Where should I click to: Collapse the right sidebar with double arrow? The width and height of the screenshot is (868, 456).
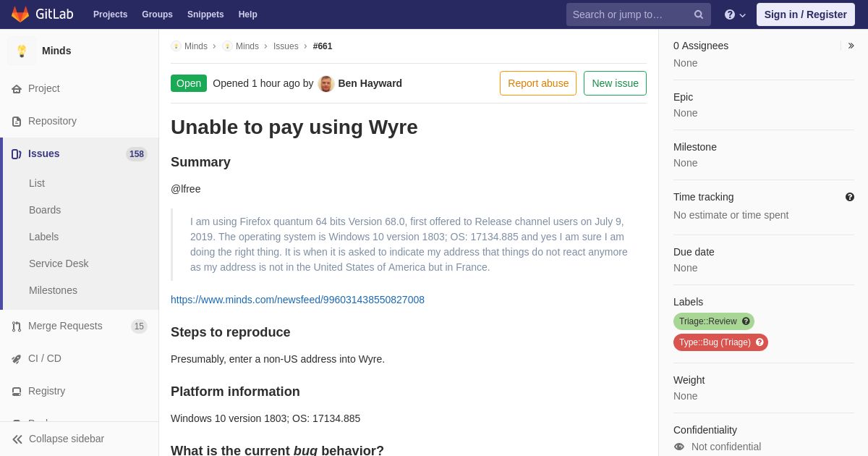[x=851, y=46]
